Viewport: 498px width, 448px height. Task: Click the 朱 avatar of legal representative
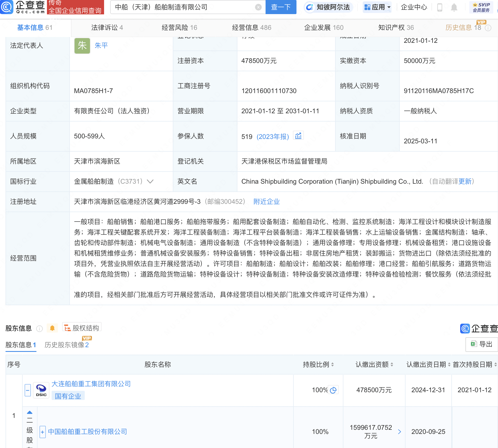82,46
